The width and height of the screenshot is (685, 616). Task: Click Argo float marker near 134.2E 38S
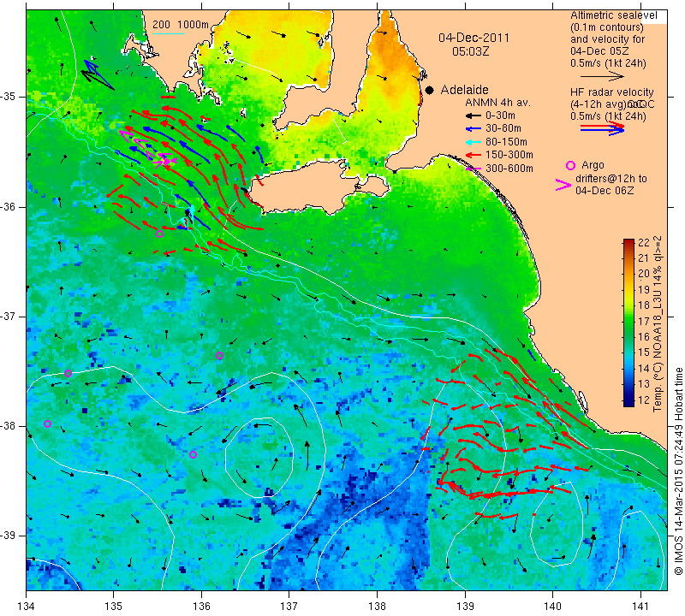(x=48, y=423)
